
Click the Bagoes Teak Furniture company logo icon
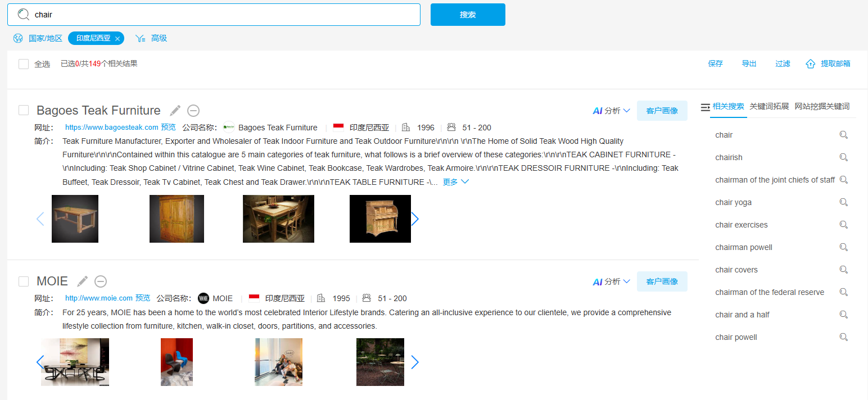point(229,128)
